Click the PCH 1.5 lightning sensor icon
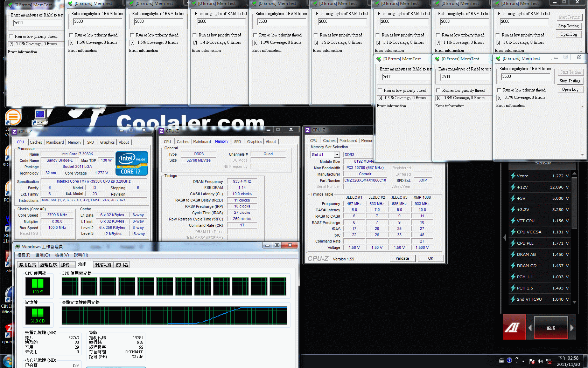The image size is (588, 368). [x=513, y=288]
